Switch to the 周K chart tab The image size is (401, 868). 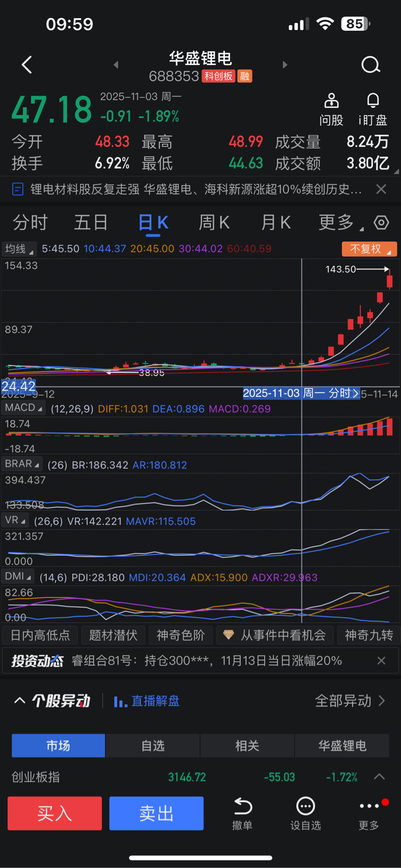click(x=214, y=222)
